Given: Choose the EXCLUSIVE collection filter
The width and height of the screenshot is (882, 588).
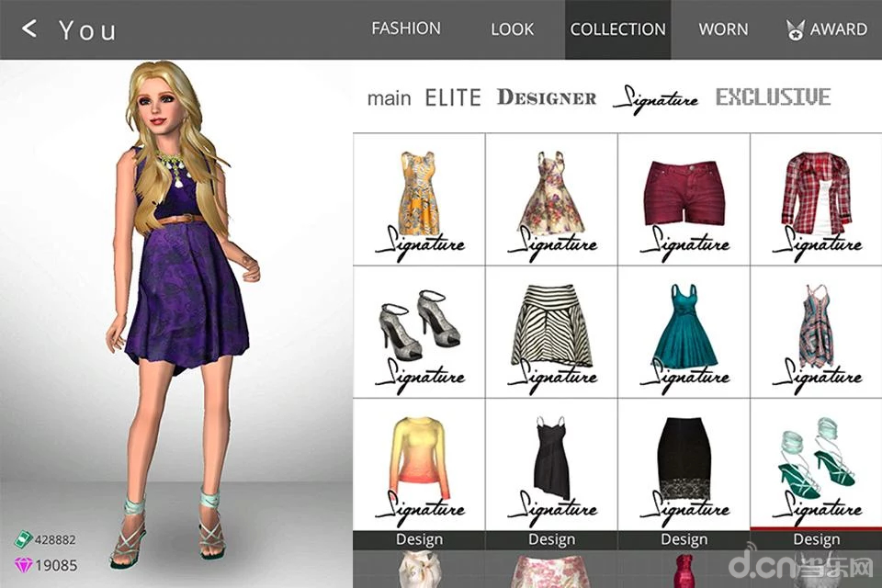Looking at the screenshot, I should click(x=773, y=96).
